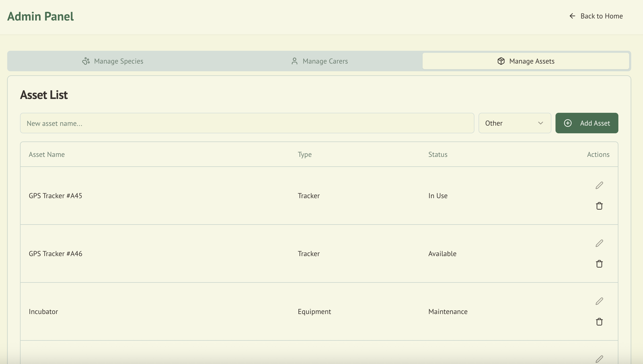Viewport: 643px width, 364px height.
Task: Open the Manage Carers tab
Action: pyautogui.click(x=319, y=61)
